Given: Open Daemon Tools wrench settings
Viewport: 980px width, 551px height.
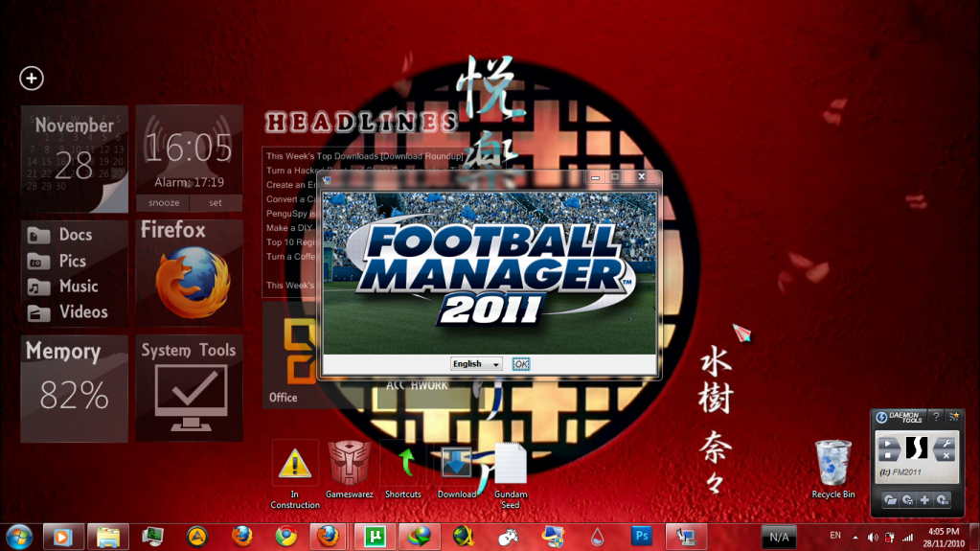Looking at the screenshot, I should click(944, 444).
